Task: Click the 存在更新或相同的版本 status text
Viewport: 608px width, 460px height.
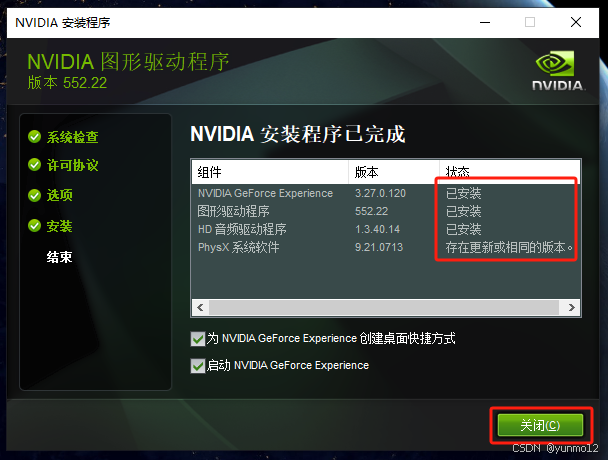Action: point(509,247)
